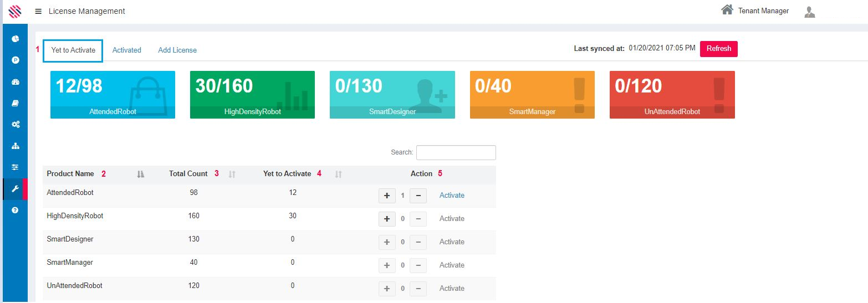Switch to the Activated tab

[x=127, y=50]
